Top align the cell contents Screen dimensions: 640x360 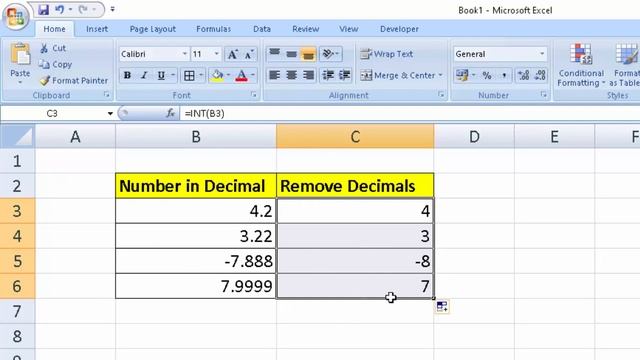275,53
